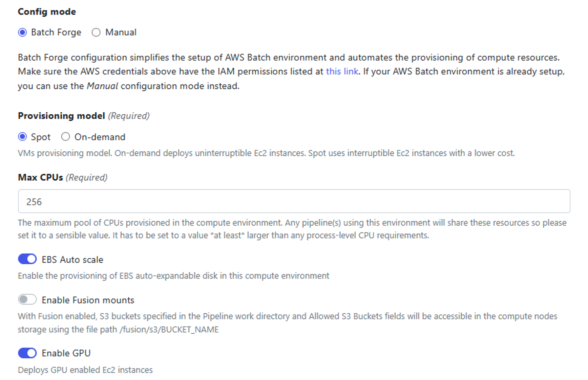Click the 'Max CPUs' field heading
588x380 pixels.
tap(40, 177)
